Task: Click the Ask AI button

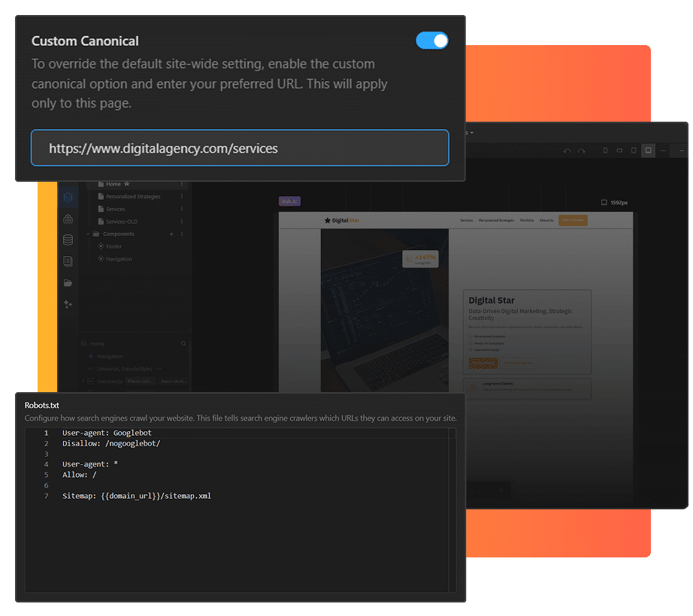Action: click(x=289, y=201)
